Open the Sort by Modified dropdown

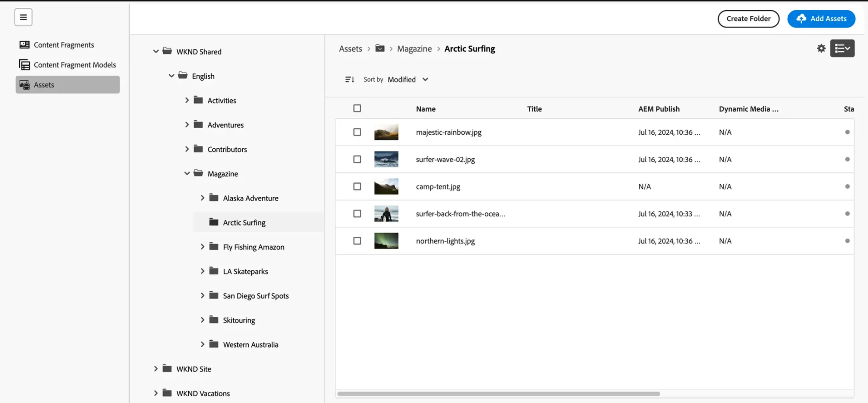[x=408, y=80]
